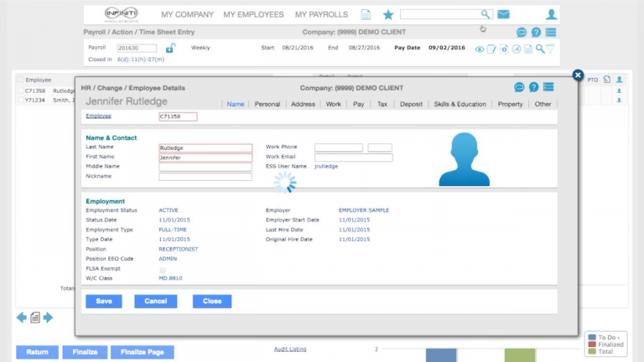
Task: Click the favorites star icon
Action: click(x=388, y=15)
